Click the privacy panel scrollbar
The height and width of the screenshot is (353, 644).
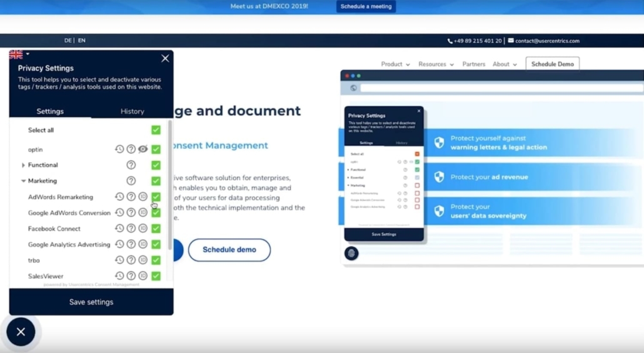pyautogui.click(x=170, y=185)
